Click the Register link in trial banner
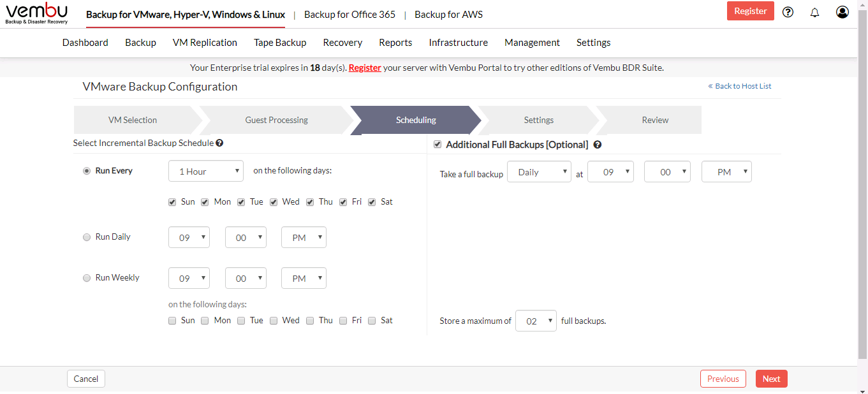 (x=365, y=68)
